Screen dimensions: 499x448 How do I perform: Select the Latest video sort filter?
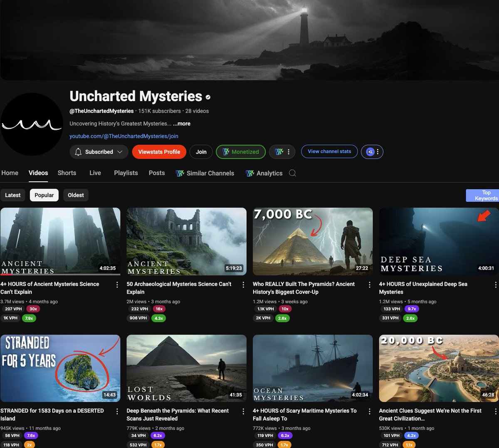[12, 195]
